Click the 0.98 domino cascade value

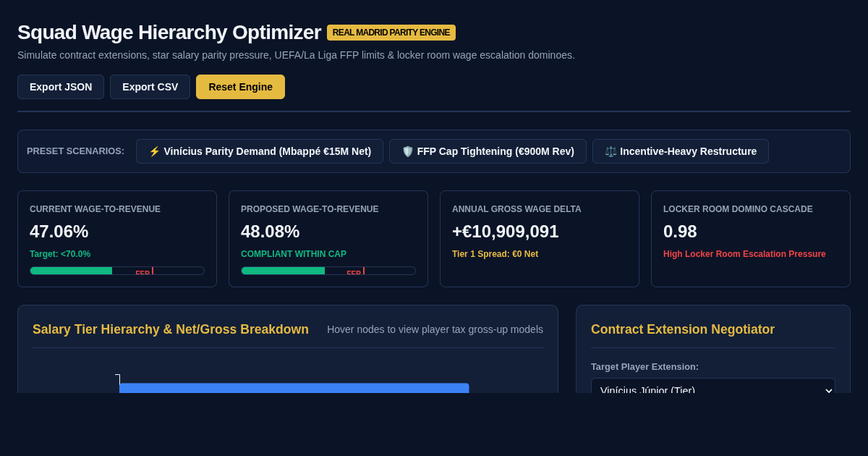(x=680, y=232)
